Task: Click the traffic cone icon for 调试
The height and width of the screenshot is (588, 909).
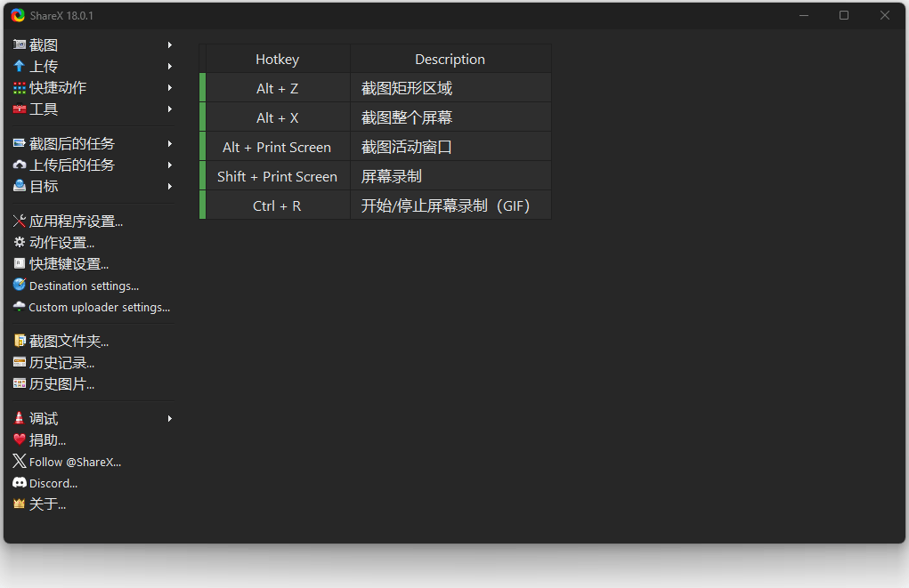Action: [x=19, y=418]
